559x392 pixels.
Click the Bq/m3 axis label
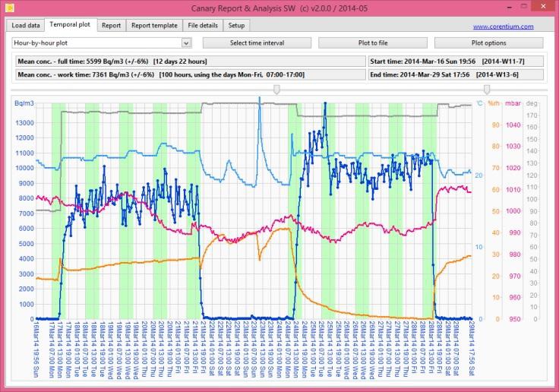tap(24, 103)
